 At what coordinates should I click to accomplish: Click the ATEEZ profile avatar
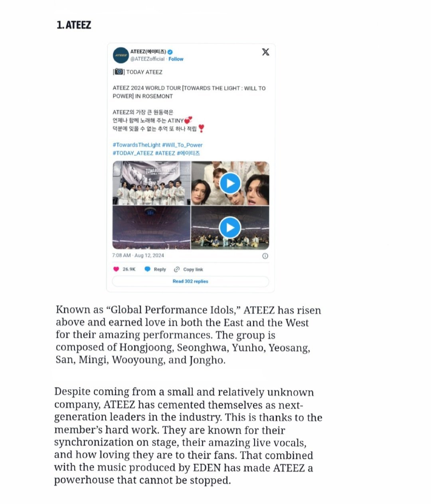pos(121,55)
